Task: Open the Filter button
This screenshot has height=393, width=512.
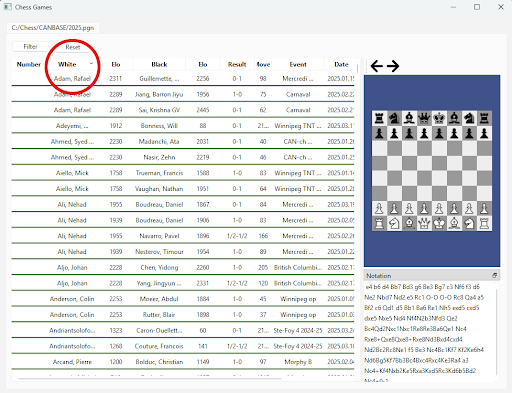Action: [x=30, y=47]
